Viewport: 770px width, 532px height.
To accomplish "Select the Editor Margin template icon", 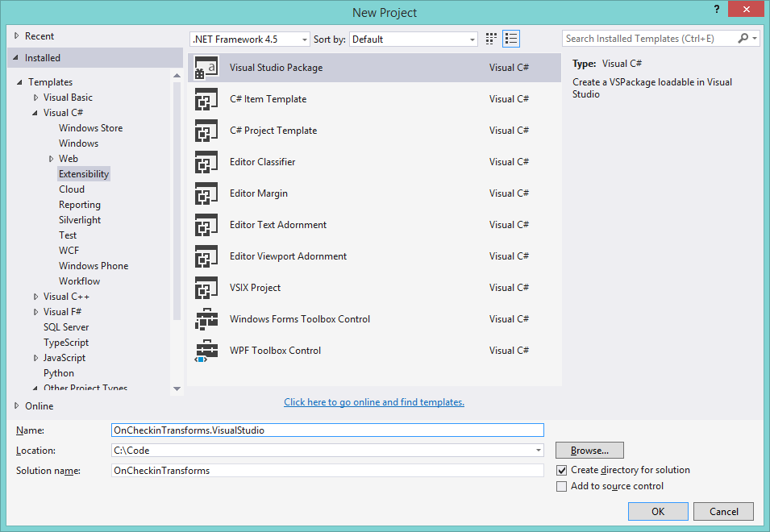I will click(207, 193).
